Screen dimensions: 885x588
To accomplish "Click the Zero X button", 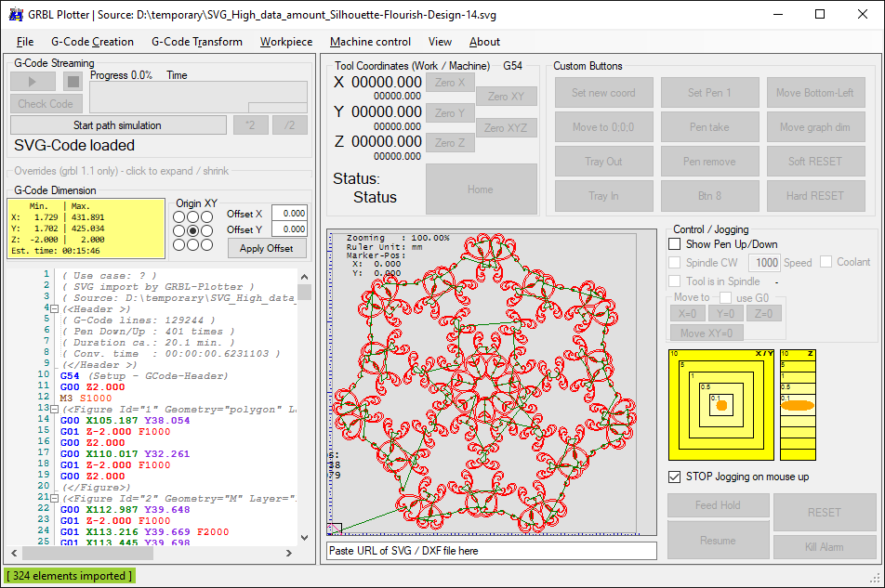I will (x=450, y=83).
